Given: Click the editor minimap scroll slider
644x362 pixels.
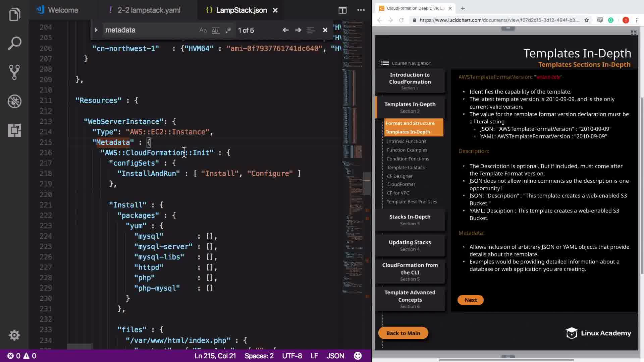Looking at the screenshot, I should [x=366, y=183].
